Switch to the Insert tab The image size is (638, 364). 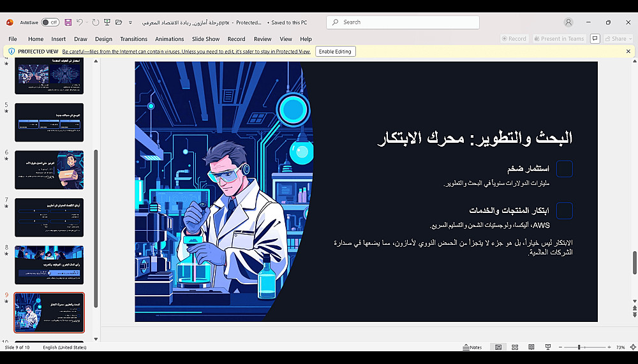58,39
